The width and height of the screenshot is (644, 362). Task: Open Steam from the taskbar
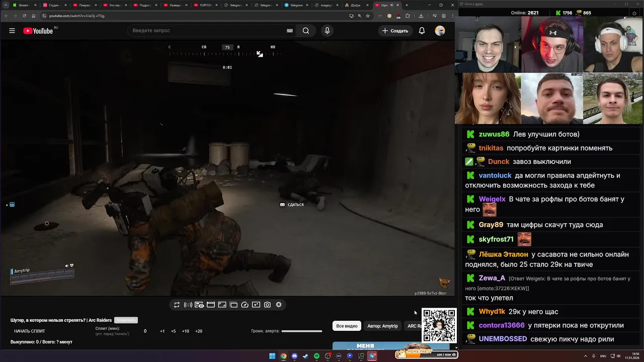click(x=305, y=356)
